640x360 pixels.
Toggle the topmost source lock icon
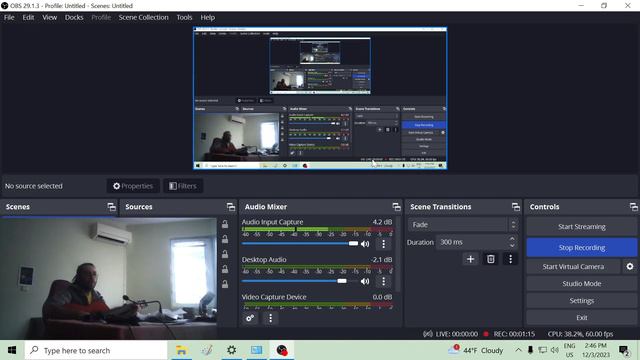pos(225,224)
